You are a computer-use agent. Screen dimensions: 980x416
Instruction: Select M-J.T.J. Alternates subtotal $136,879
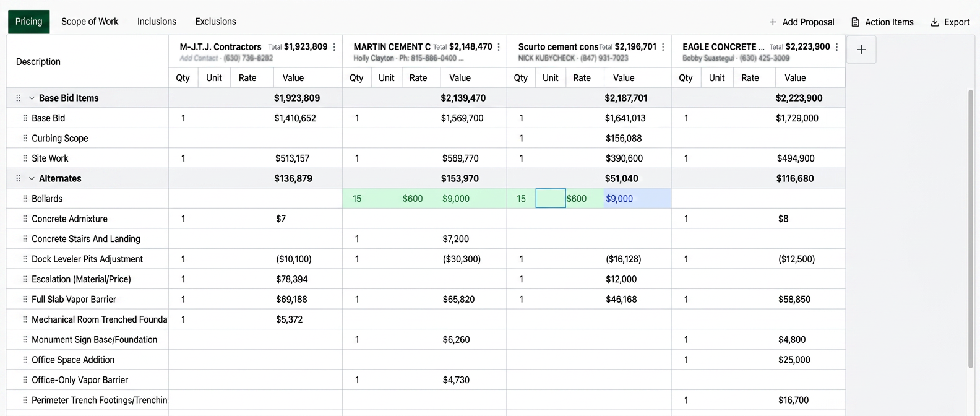293,178
